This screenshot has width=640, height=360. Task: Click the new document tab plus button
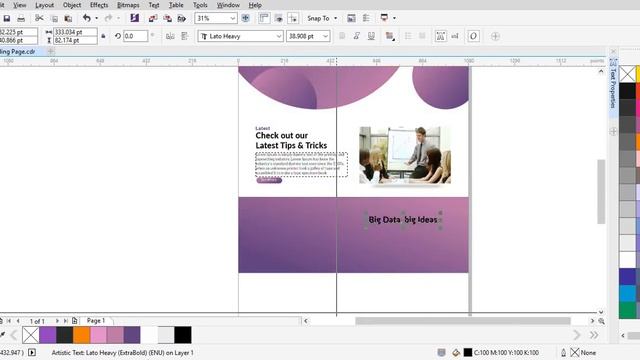51,51
